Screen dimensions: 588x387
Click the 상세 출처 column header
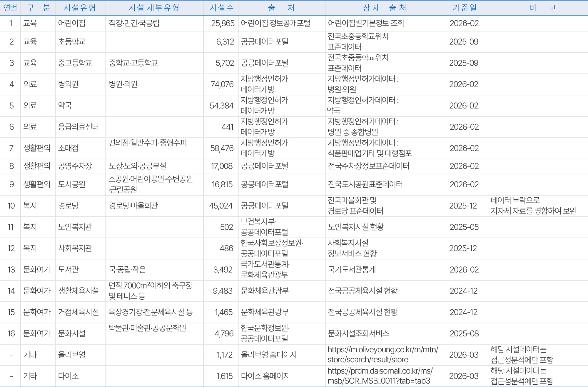(x=384, y=8)
